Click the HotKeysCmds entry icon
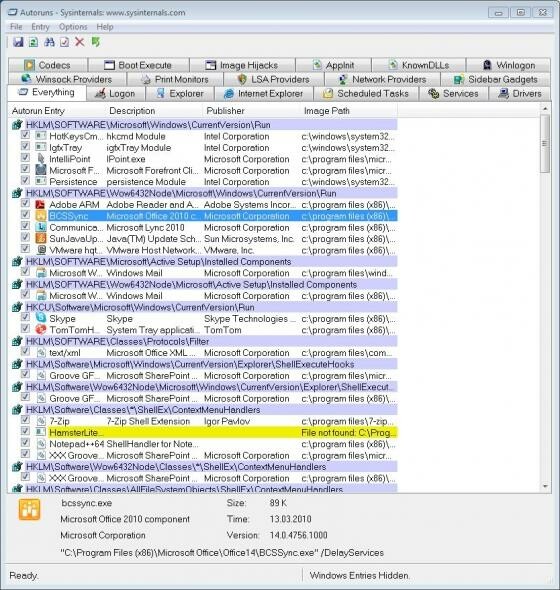560x590 pixels. tap(40, 136)
